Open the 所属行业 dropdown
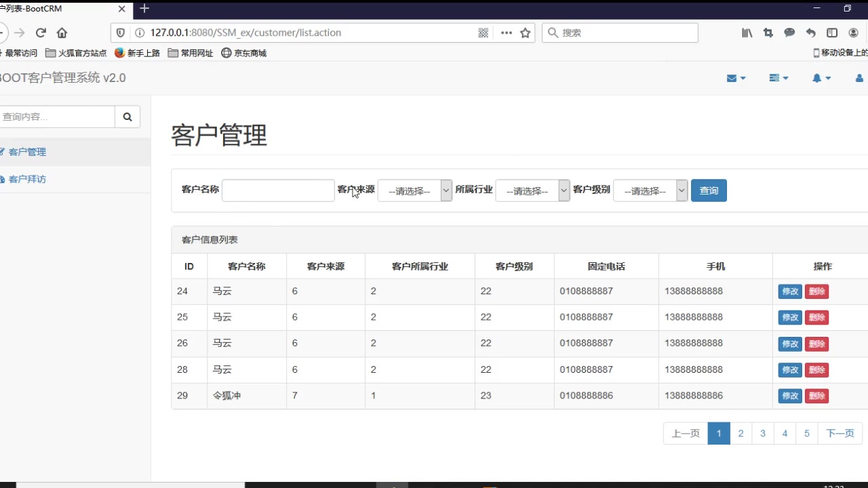868x488 pixels. pos(532,190)
